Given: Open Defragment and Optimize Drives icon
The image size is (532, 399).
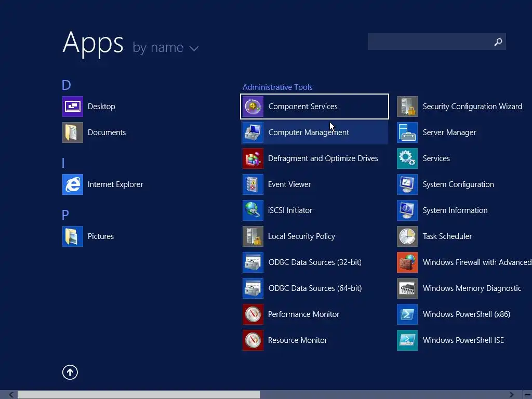Looking at the screenshot, I should tap(253, 158).
